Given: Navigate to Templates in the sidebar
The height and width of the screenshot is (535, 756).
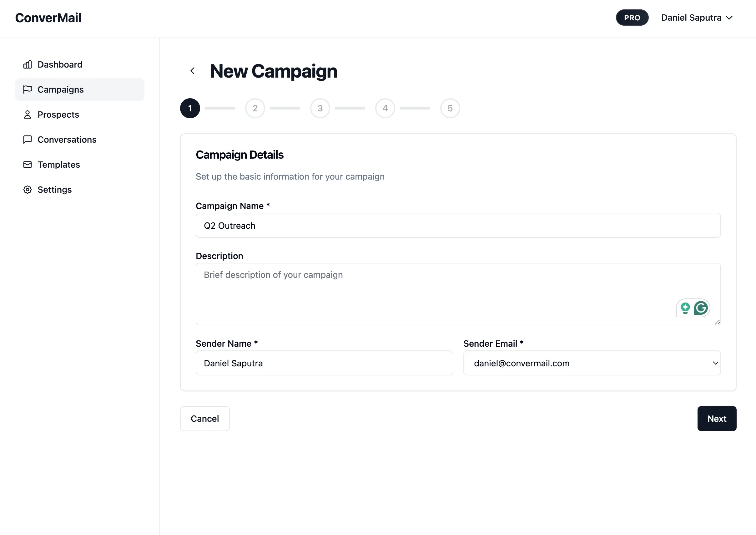Looking at the screenshot, I should 58,165.
